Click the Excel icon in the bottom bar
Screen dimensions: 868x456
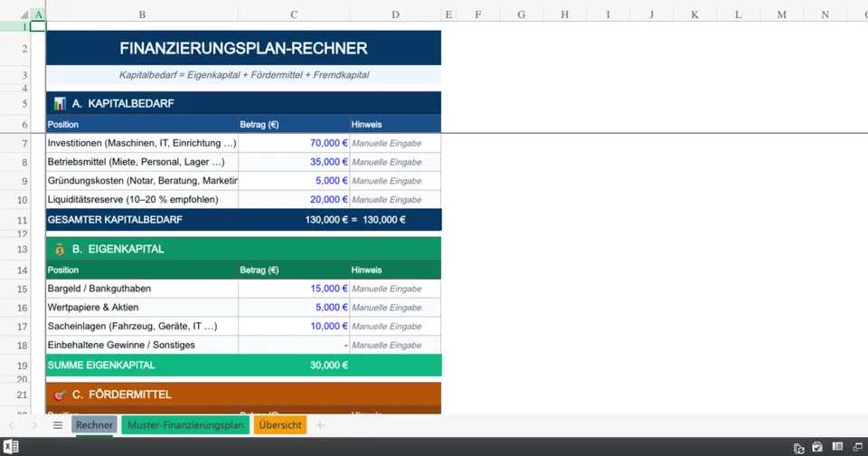[x=11, y=447]
